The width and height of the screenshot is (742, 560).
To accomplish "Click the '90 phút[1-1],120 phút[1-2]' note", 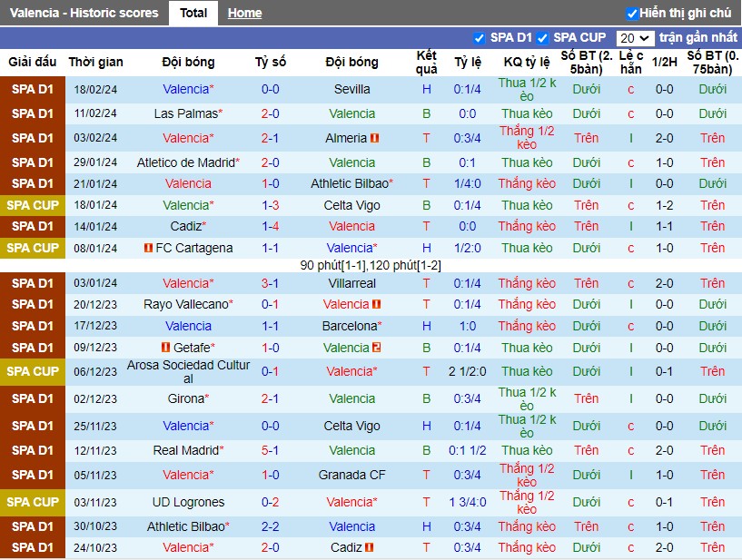I will pos(371,265).
